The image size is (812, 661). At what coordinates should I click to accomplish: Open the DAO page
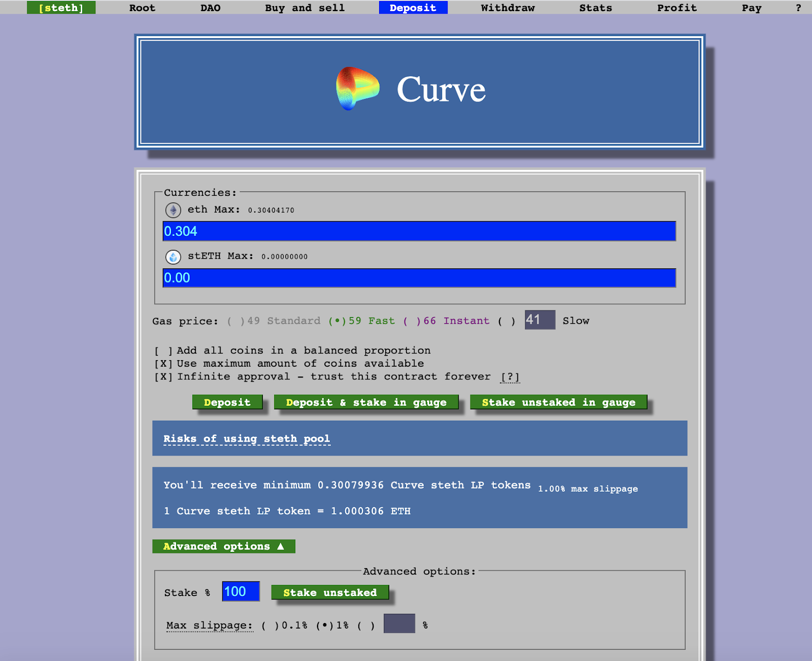[210, 8]
